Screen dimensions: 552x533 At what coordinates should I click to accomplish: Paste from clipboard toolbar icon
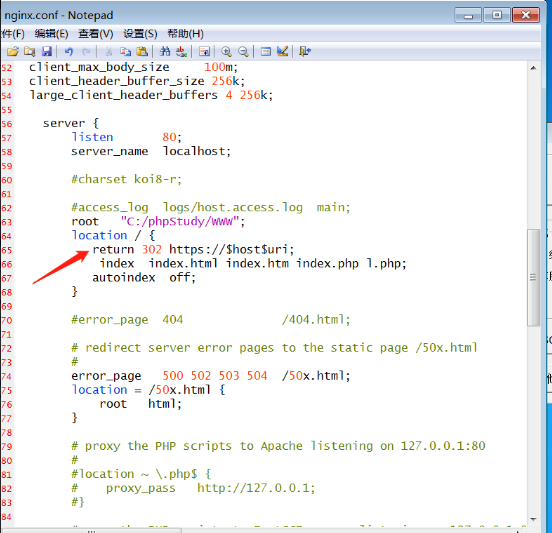point(142,51)
